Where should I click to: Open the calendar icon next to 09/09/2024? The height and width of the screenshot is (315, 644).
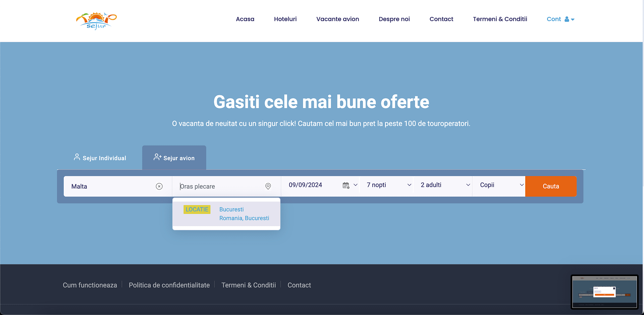346,185
